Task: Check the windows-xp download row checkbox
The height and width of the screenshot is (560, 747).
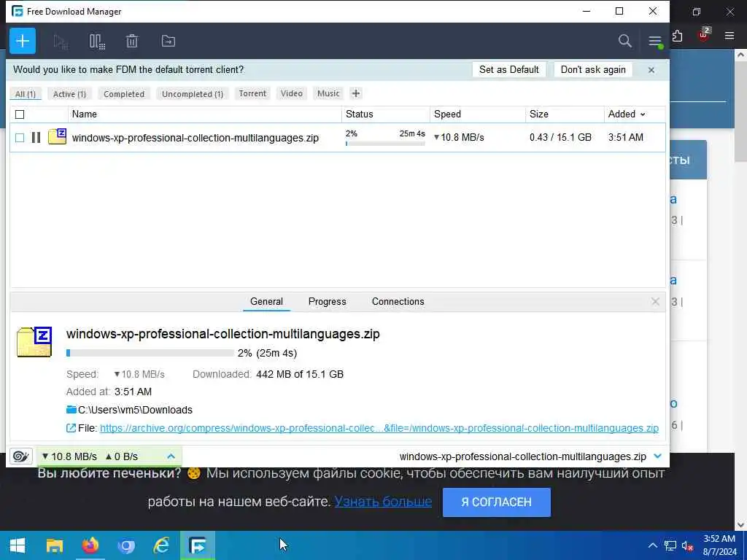Action: click(20, 138)
